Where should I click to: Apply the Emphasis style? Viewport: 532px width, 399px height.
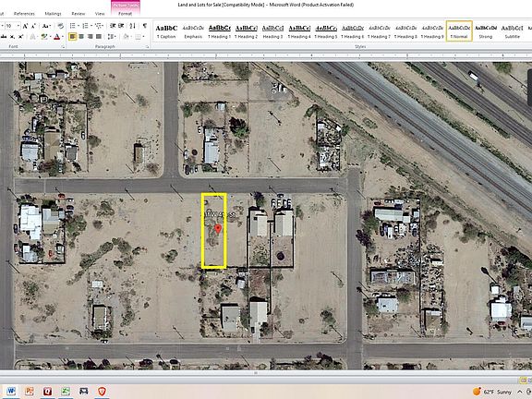coord(193,31)
